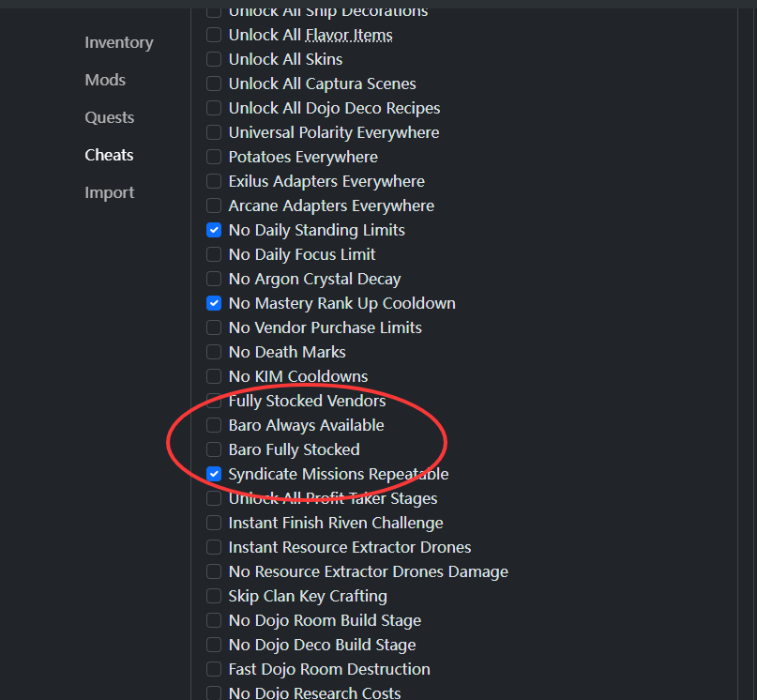Tick Skip Clan Key Crafting checkbox
The height and width of the screenshot is (700, 757).
214,596
